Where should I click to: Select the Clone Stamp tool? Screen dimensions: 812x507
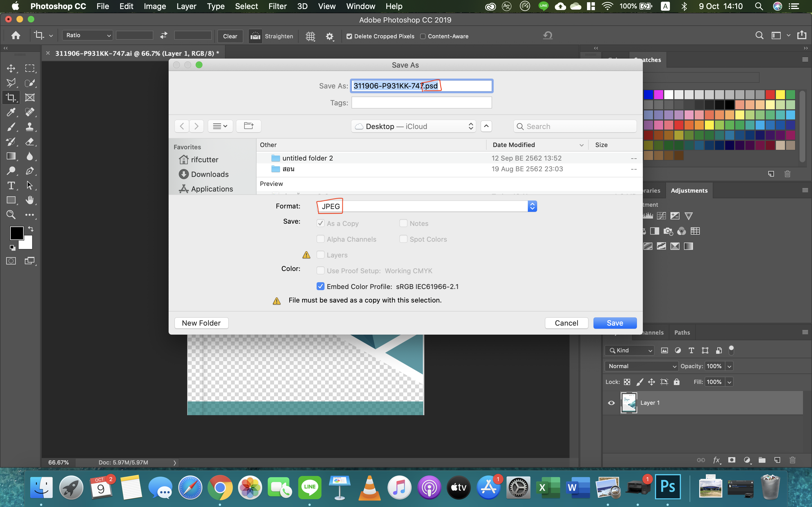30,127
